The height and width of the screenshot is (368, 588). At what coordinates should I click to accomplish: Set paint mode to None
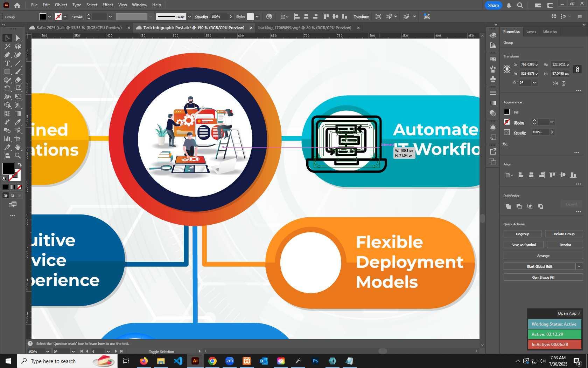(20, 187)
